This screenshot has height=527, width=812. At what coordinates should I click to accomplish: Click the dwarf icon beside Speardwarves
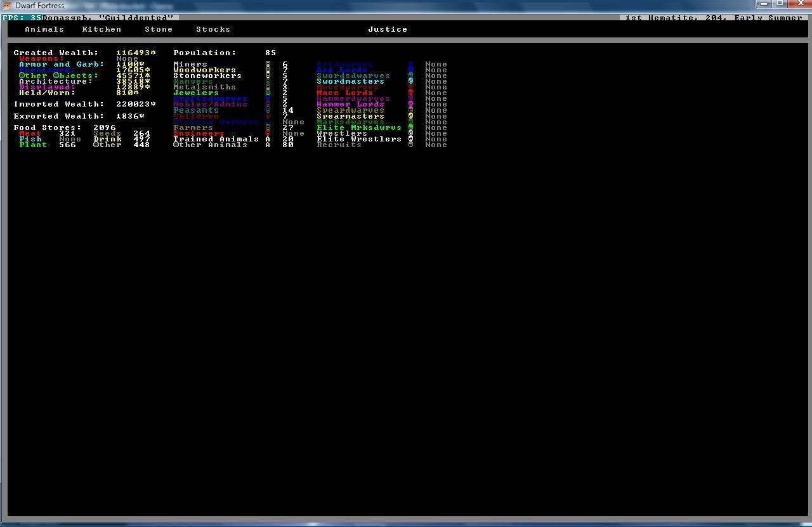[x=410, y=110]
